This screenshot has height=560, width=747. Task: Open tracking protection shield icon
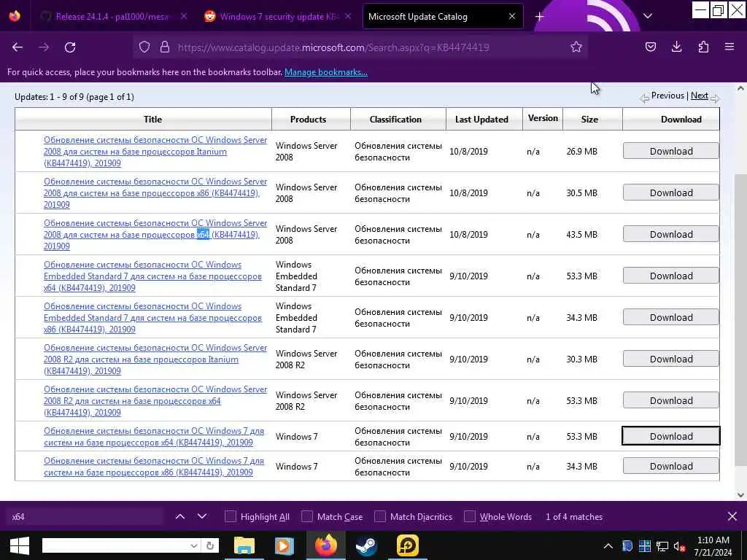[x=144, y=47]
